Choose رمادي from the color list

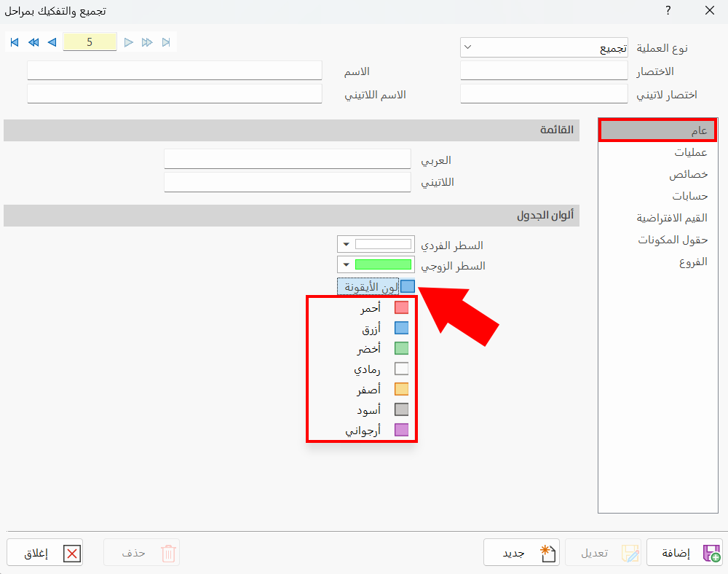pos(362,369)
